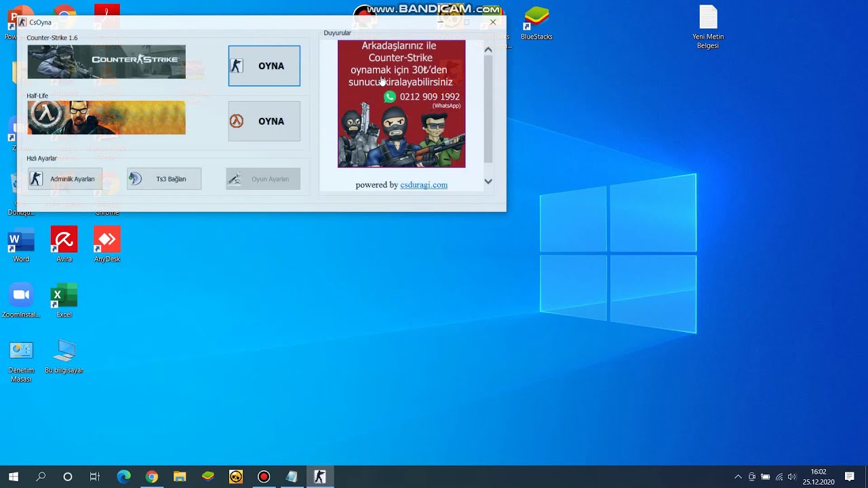Select the BlueStacks desktop shortcut
868x488 pixels.
click(536, 22)
